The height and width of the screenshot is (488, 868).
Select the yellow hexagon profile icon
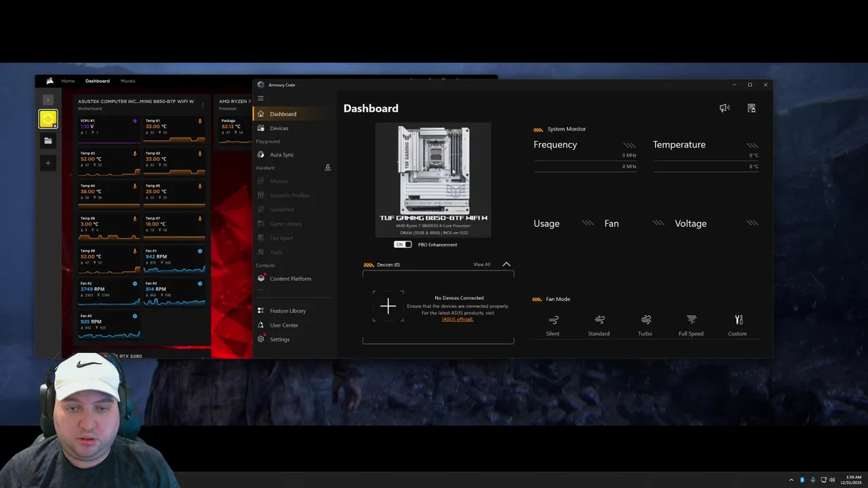pos(47,119)
